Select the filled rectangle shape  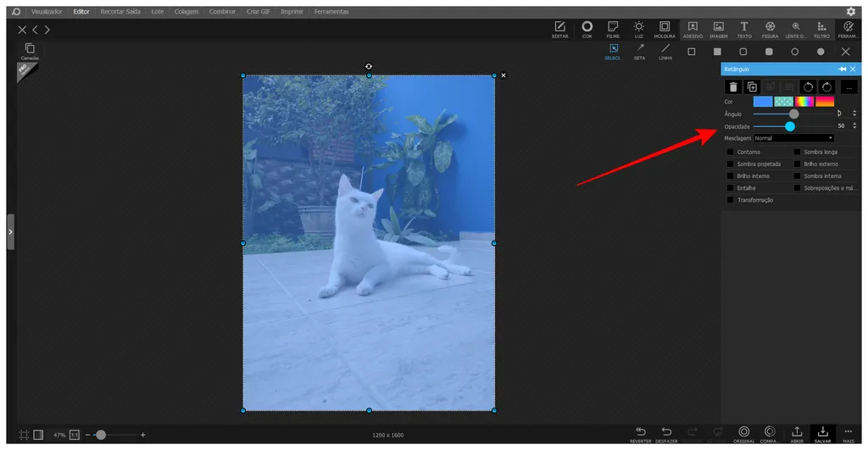(717, 52)
